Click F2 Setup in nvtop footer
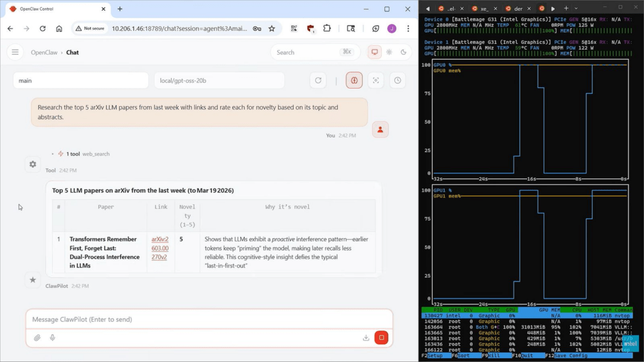 click(432, 356)
